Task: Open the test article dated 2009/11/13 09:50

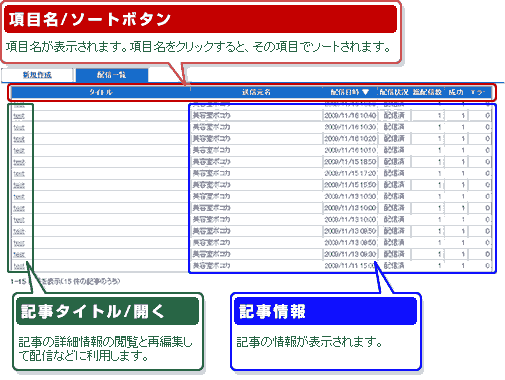Action: click(x=19, y=231)
